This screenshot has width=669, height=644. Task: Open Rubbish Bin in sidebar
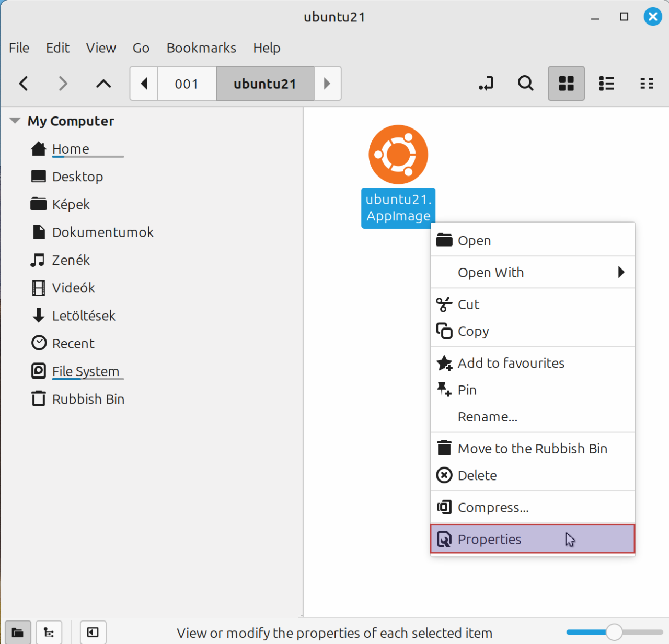(x=88, y=399)
